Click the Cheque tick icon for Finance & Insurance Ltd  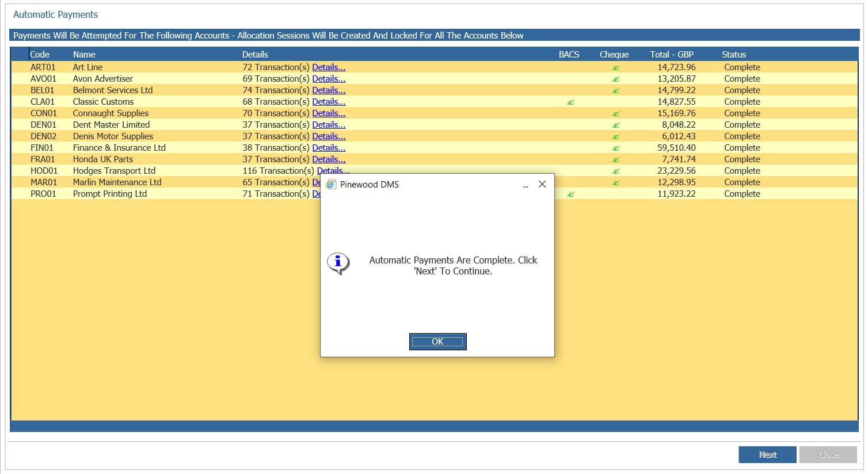[x=616, y=148]
